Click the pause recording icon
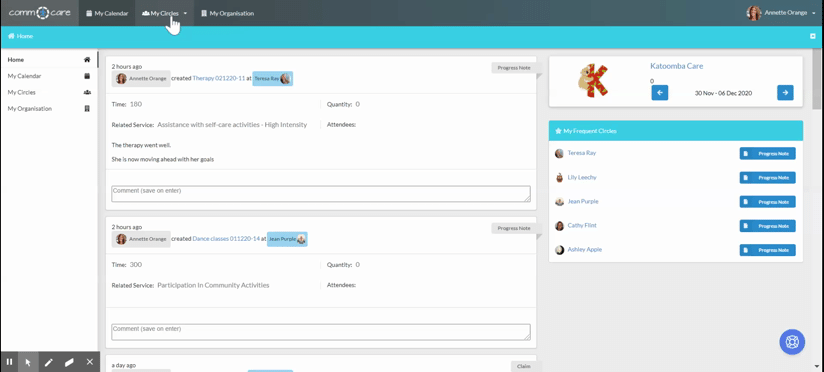 [x=9, y=362]
